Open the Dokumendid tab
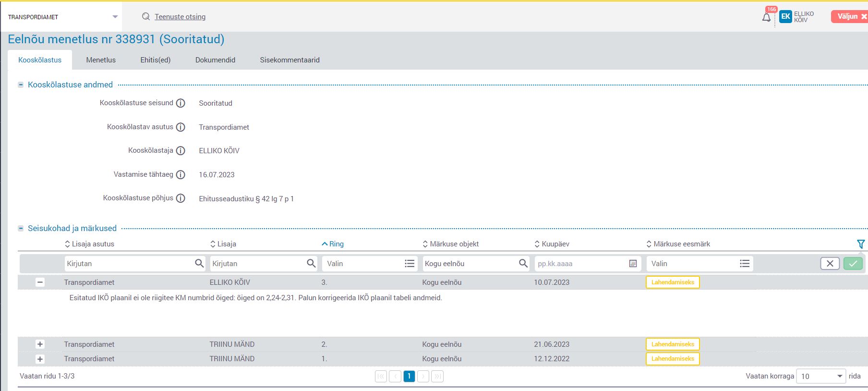868x391 pixels. click(215, 60)
